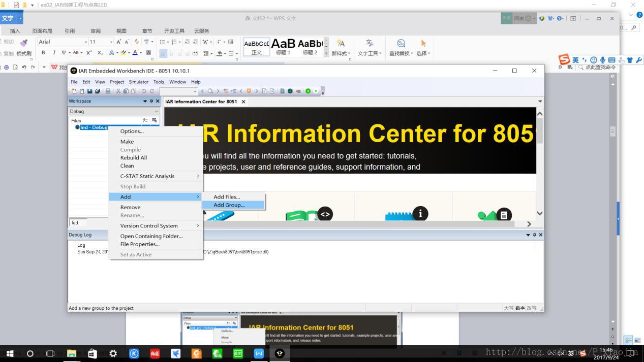Screen dimensions: 644x362
Task: Click Bold in the WPS ribbon
Action: pos(43,52)
